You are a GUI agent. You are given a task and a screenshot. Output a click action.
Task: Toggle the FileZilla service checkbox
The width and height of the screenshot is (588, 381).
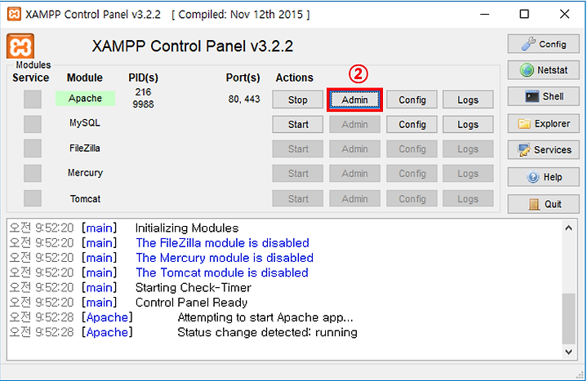(33, 148)
